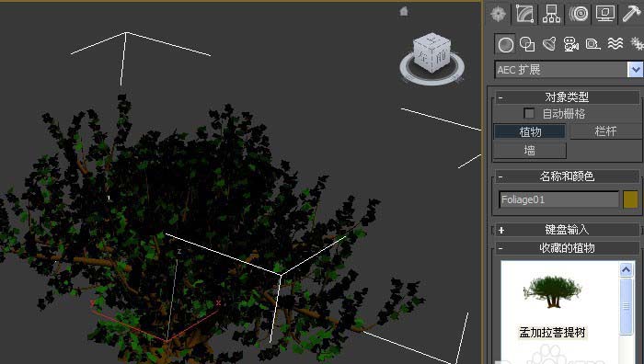Select the Geometry category icon
The width and height of the screenshot is (644, 364).
[505, 44]
